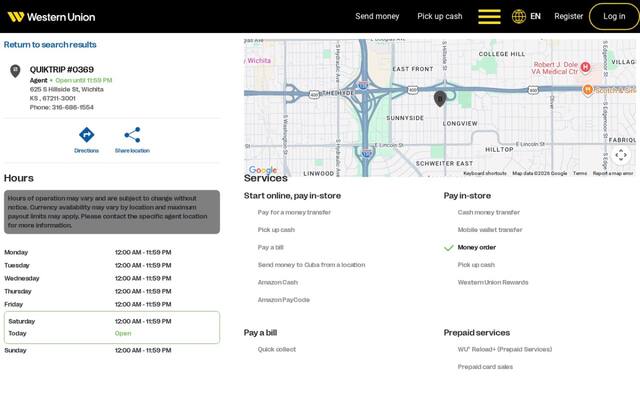Screen dimensions: 640x400
Task: Click Return to search results link
Action: pos(50,44)
